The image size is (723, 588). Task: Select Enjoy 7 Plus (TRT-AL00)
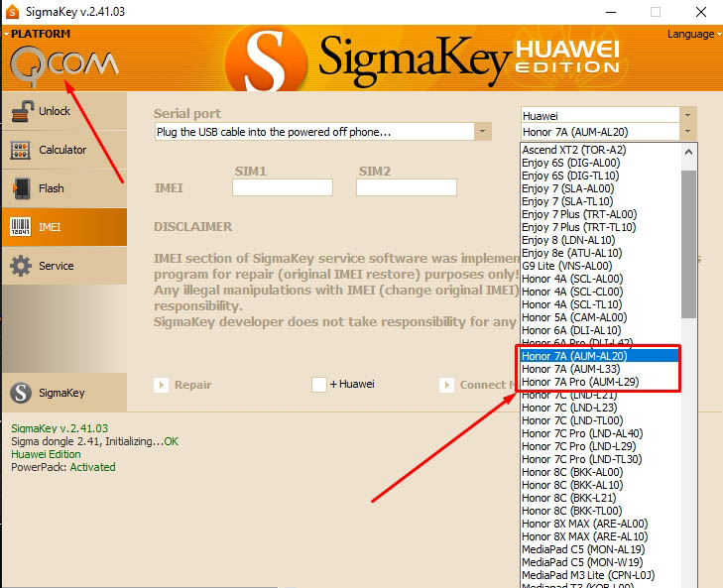pyautogui.click(x=600, y=214)
